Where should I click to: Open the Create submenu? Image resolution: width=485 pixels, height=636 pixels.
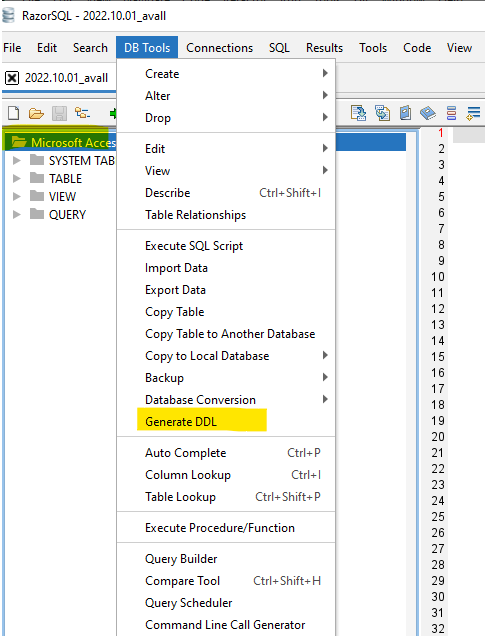tap(226, 74)
